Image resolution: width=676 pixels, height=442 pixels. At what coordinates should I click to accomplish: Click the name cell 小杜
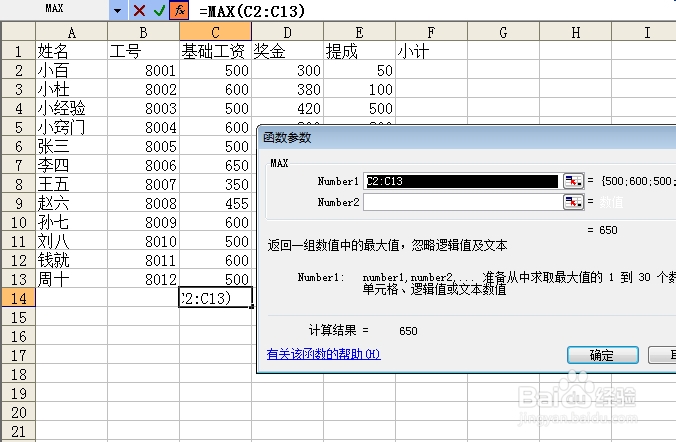point(72,89)
